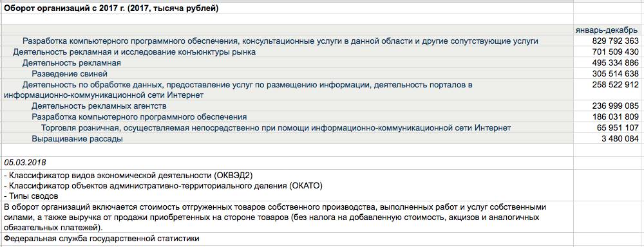
Task: Click the 'Разведение свиней' row label
Action: click(x=70, y=74)
